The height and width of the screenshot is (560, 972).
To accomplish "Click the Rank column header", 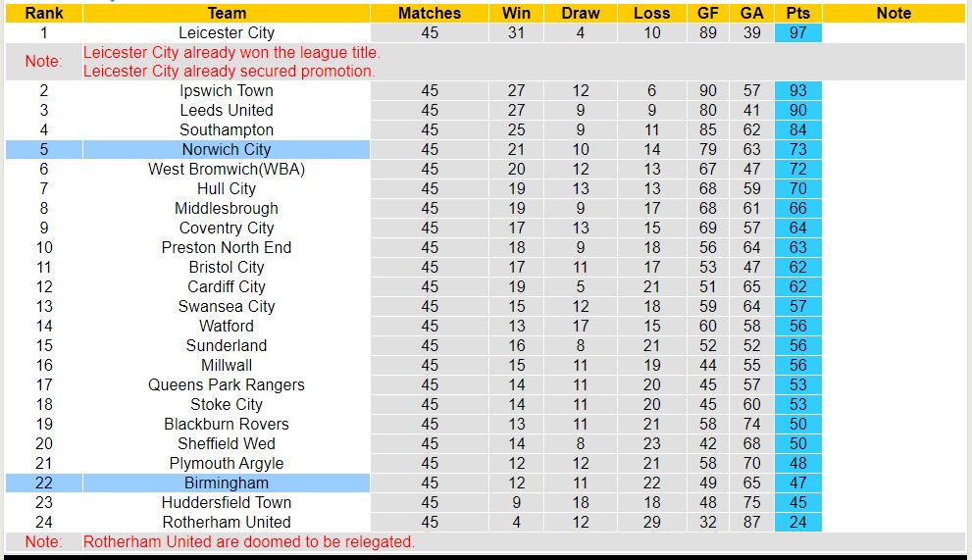I will click(44, 14).
